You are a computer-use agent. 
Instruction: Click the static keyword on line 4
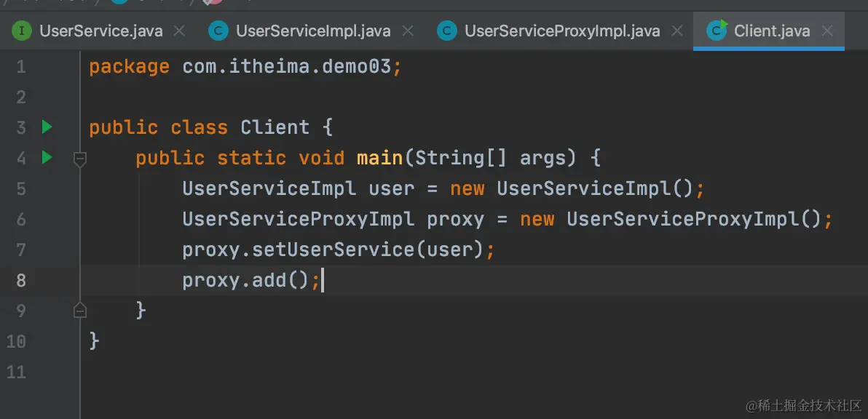click(x=251, y=158)
